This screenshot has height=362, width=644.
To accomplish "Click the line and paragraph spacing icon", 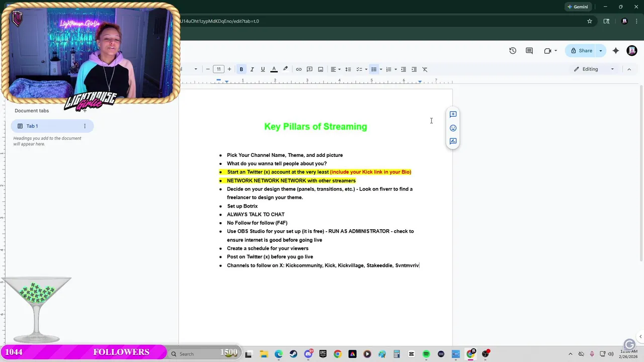I will click(x=348, y=69).
